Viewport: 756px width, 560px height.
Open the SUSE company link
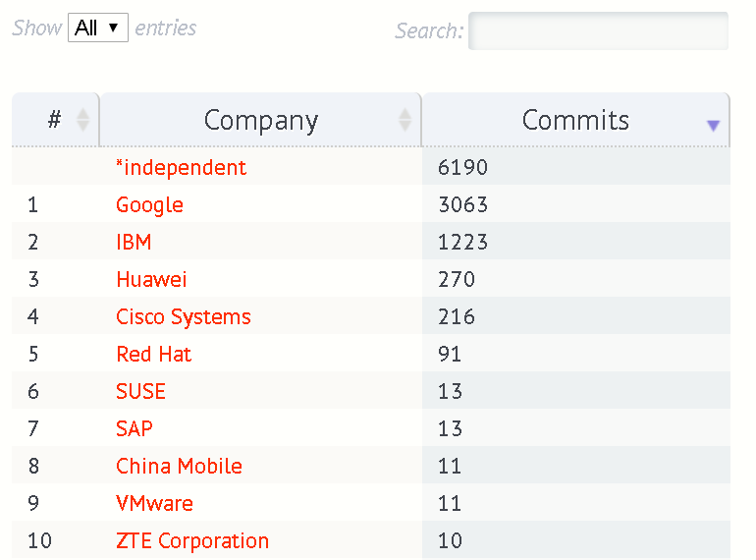pyautogui.click(x=140, y=391)
